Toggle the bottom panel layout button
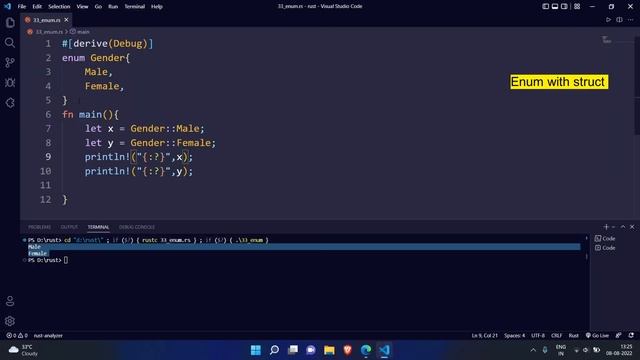Screen dimensions: 640x360 (x=555, y=6)
